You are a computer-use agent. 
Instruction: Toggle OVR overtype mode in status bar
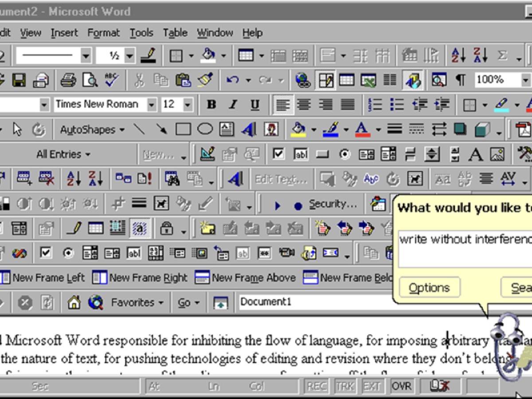coord(400,387)
